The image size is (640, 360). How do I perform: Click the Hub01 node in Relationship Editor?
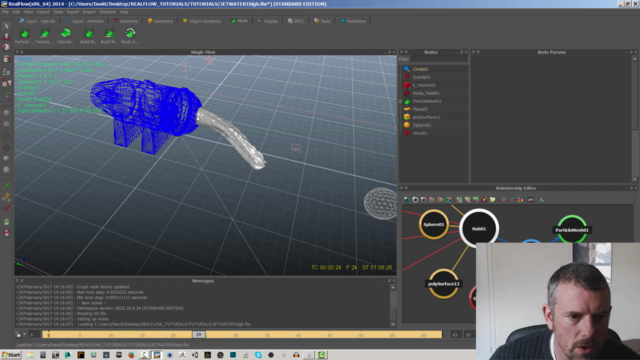pos(479,229)
